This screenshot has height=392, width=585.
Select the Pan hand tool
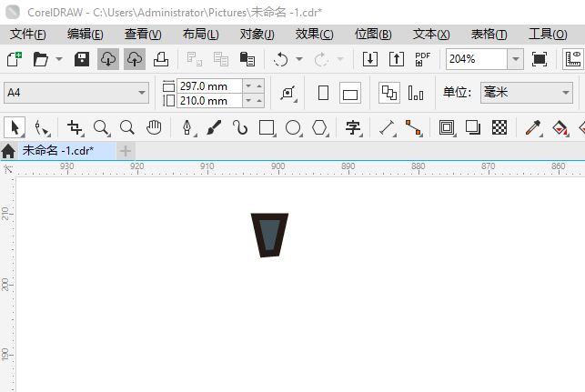(154, 127)
